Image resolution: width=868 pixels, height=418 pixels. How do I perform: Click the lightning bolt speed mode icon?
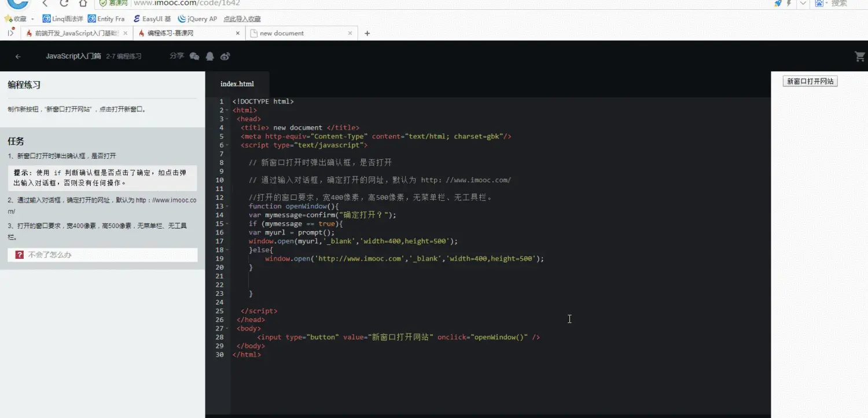(x=789, y=3)
